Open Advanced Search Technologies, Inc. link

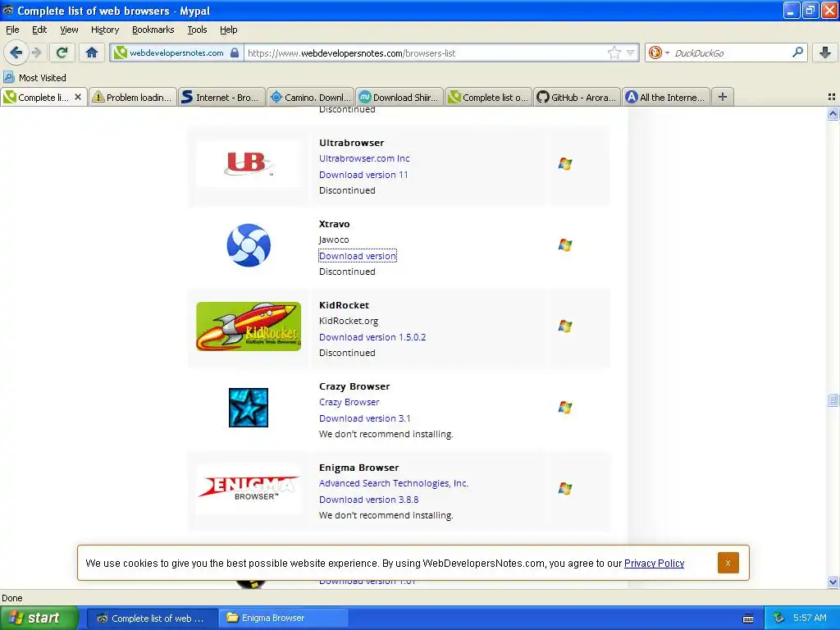click(x=393, y=483)
